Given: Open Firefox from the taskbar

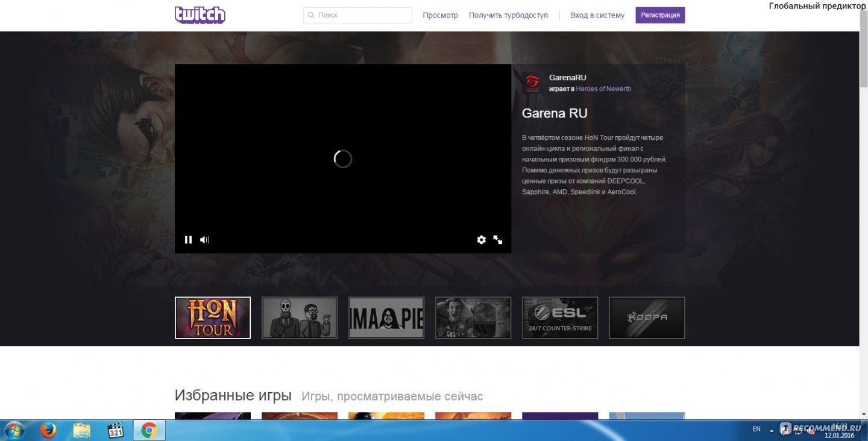Looking at the screenshot, I should click(48, 430).
